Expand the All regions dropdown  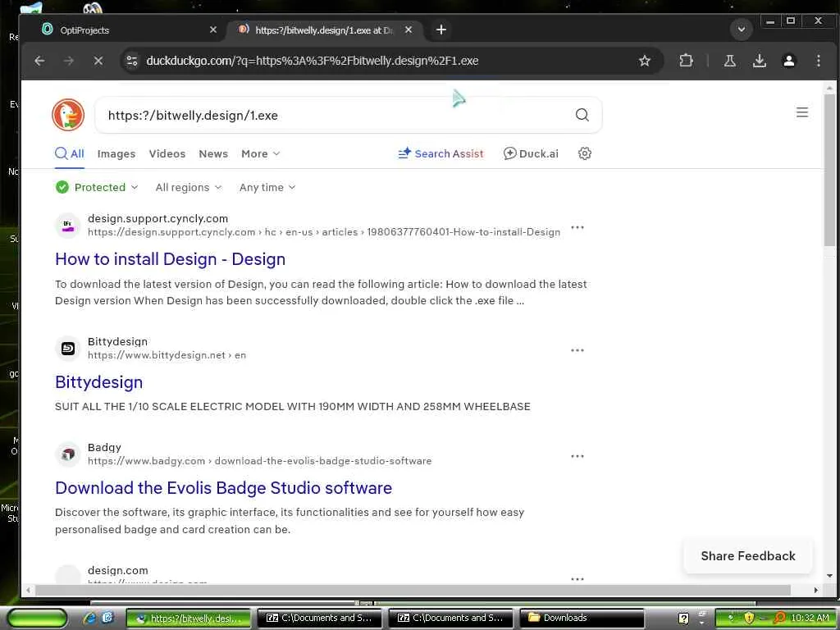[188, 187]
